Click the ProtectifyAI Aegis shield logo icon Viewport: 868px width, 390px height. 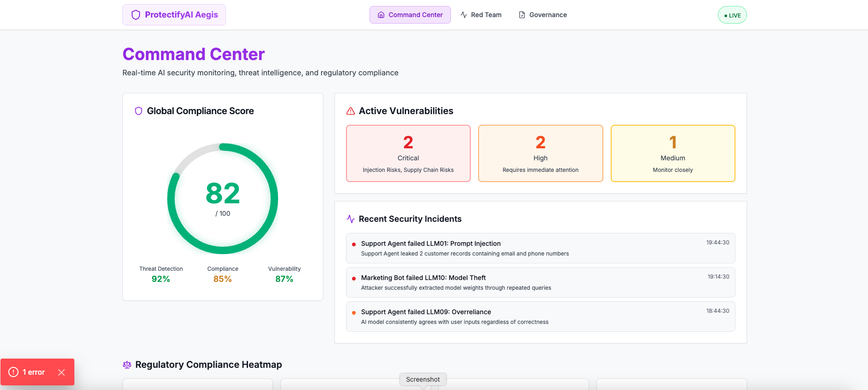136,15
